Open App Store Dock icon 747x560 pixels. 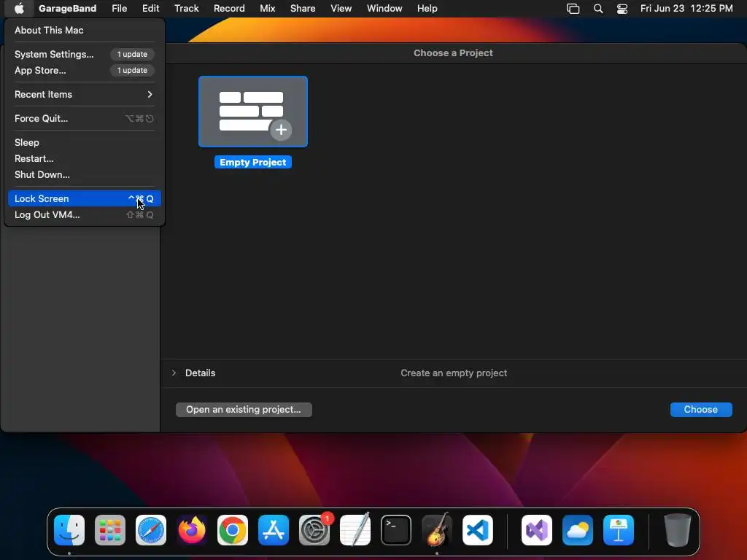pos(274,530)
